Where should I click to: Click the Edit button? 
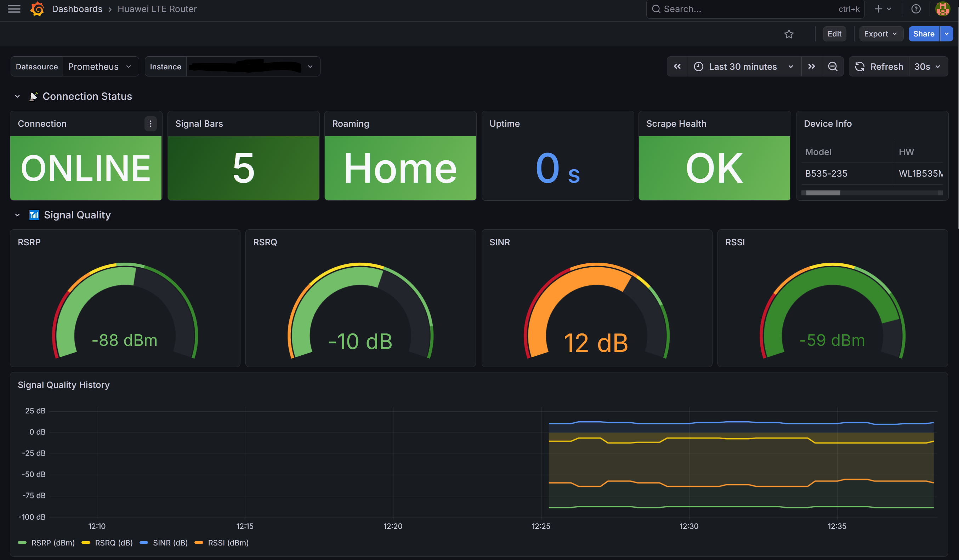click(834, 34)
